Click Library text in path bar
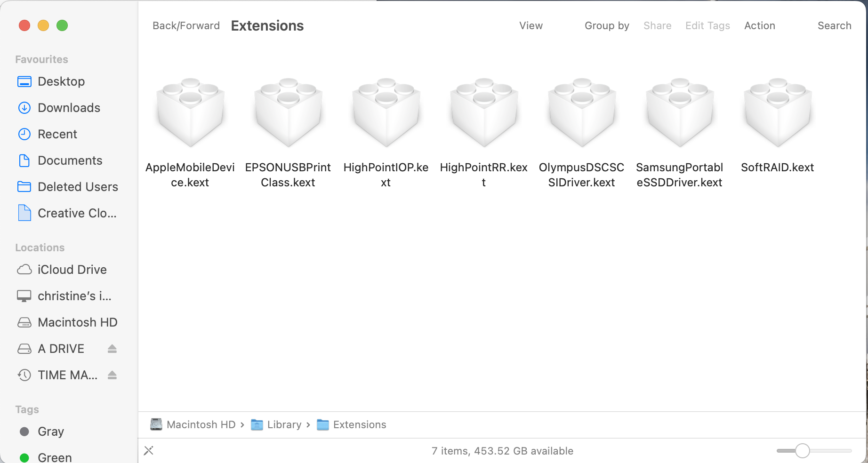Image resolution: width=868 pixels, height=463 pixels. (x=284, y=424)
